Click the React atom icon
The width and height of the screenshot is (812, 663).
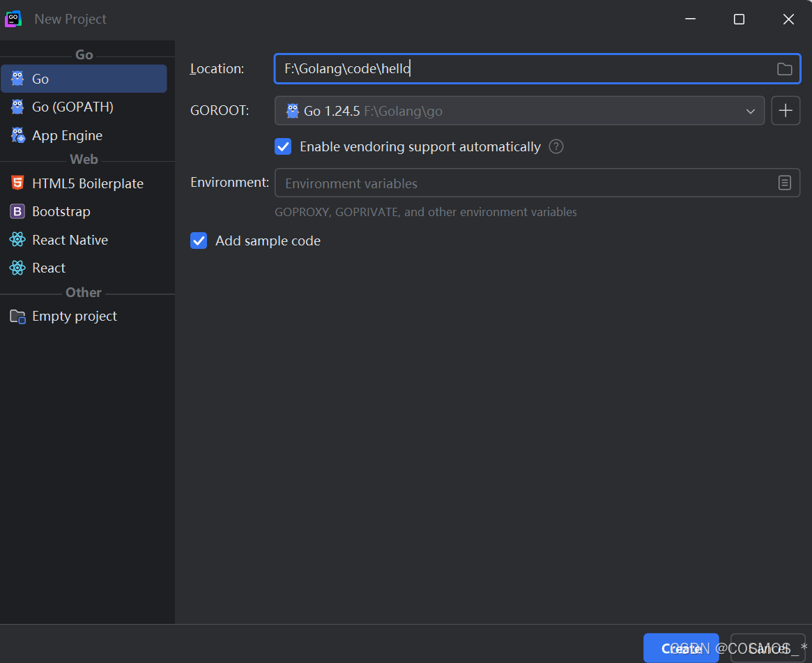(17, 268)
